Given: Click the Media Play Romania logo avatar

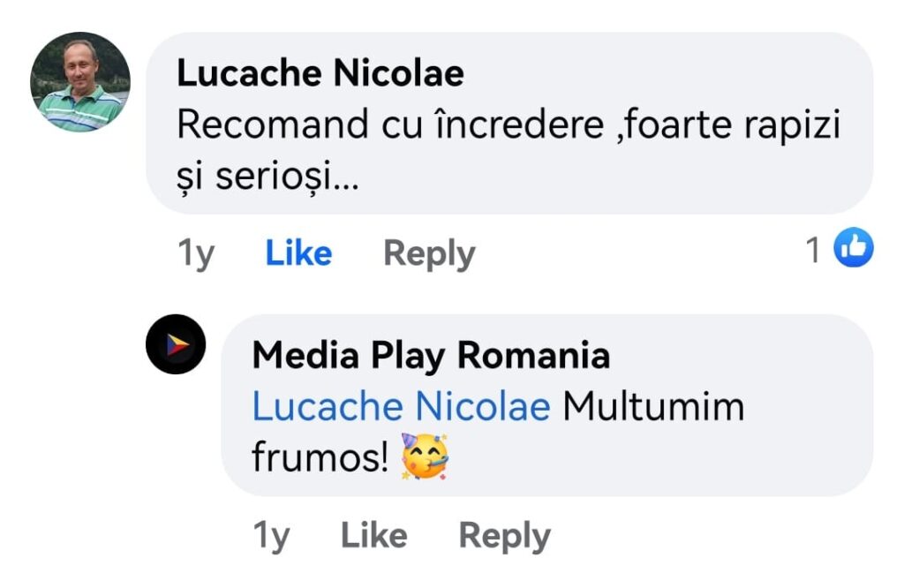Looking at the screenshot, I should point(176,344).
